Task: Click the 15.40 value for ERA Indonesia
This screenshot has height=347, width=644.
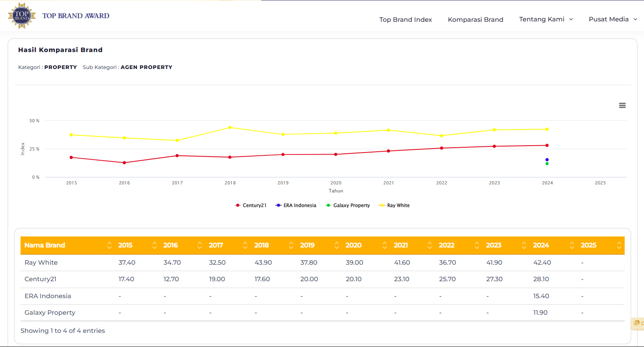Action: coord(541,296)
